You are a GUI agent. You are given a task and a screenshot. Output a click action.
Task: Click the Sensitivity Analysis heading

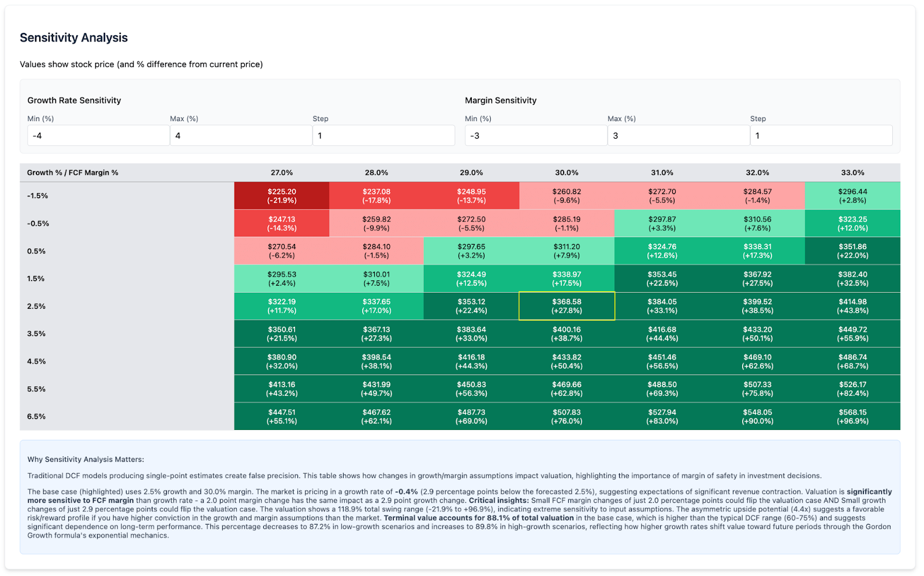(73, 38)
